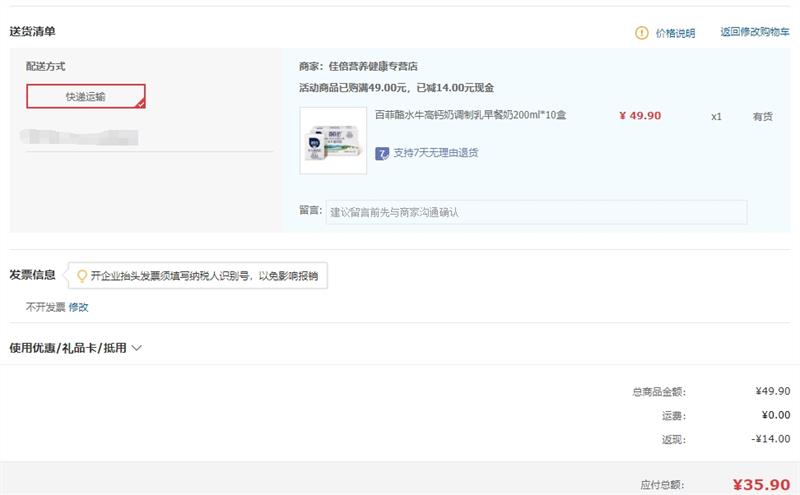800x495 pixels.
Task: Click the price explanation exclamation icon
Action: click(x=641, y=33)
